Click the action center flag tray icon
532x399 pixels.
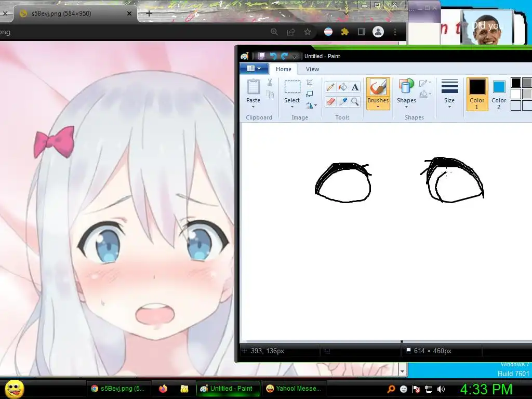[416, 389]
